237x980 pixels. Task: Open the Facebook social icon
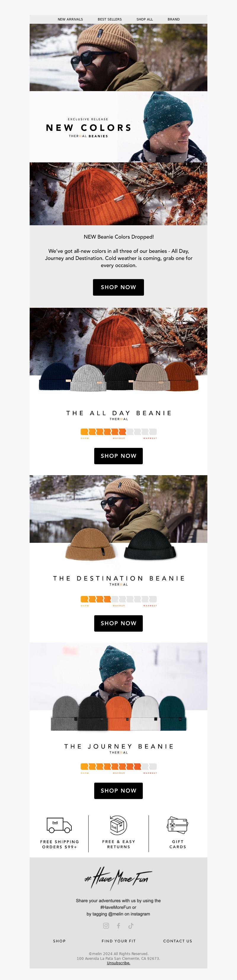pos(118,926)
